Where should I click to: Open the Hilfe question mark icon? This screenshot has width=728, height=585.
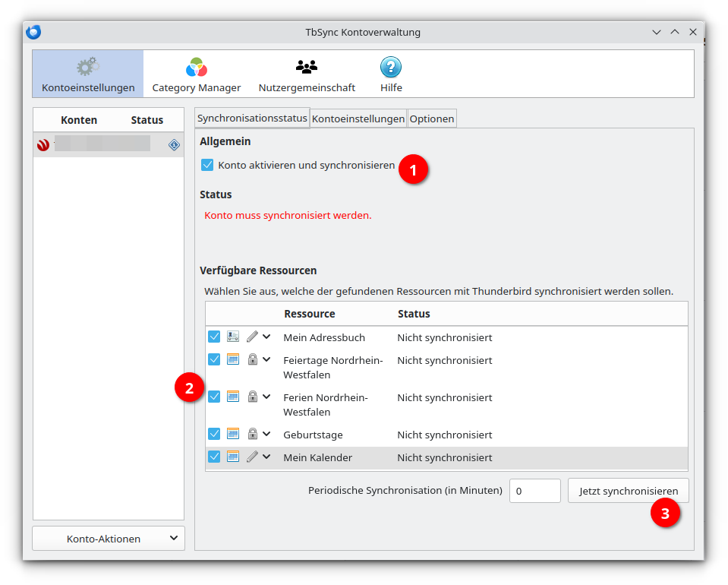(391, 68)
